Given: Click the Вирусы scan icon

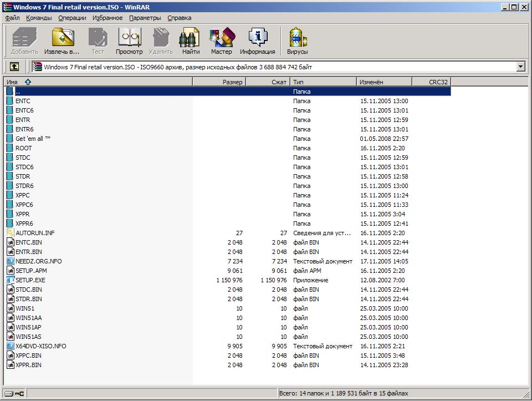Looking at the screenshot, I should pos(297,37).
